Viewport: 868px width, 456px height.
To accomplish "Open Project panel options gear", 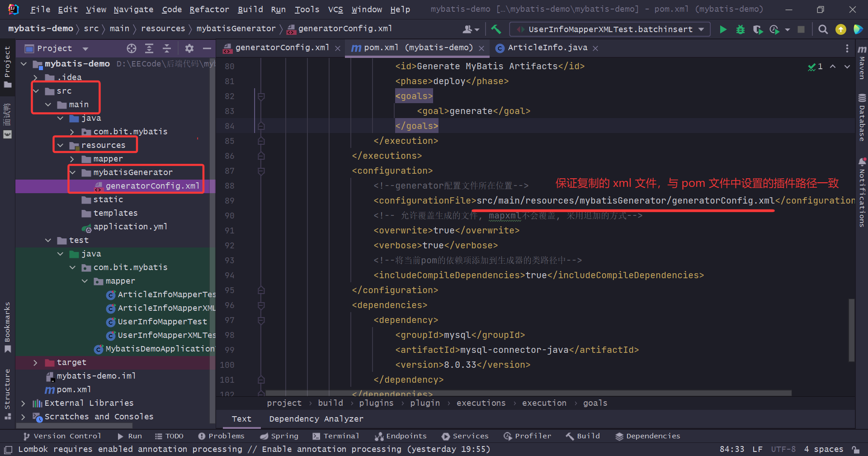I will point(189,48).
